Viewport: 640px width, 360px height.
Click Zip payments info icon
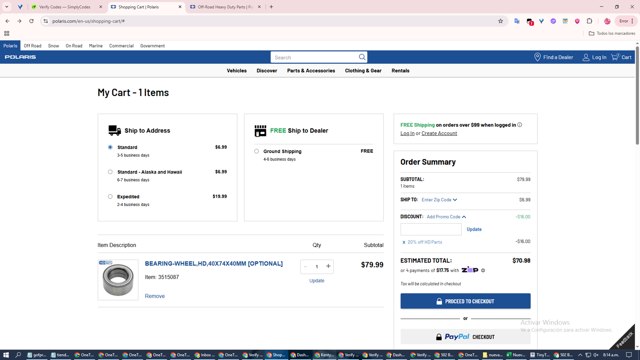point(483,270)
